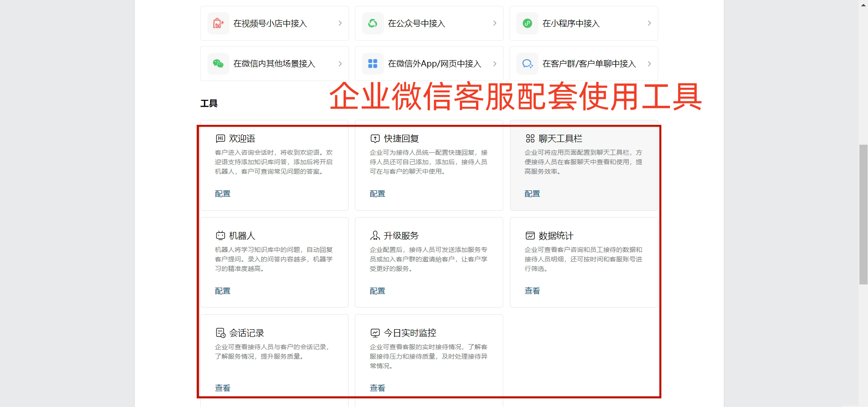Click the chat bubble icon for 客户群/客户单聊
The image size is (868, 407).
[528, 64]
